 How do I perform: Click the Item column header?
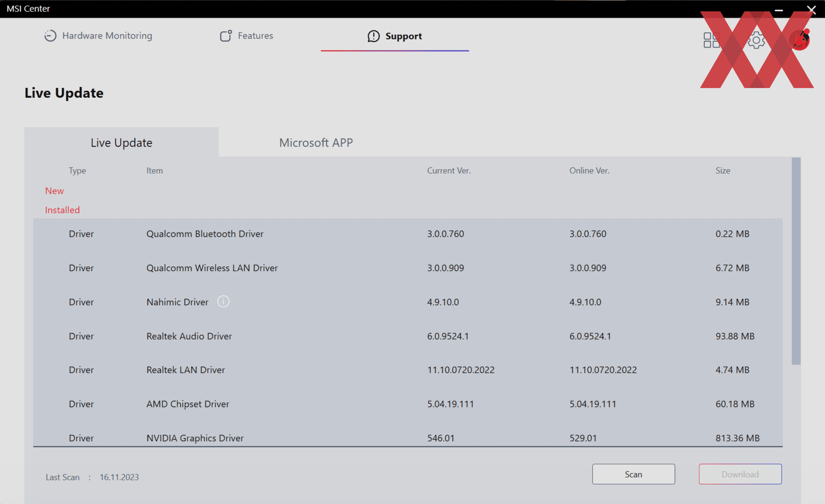coord(154,170)
